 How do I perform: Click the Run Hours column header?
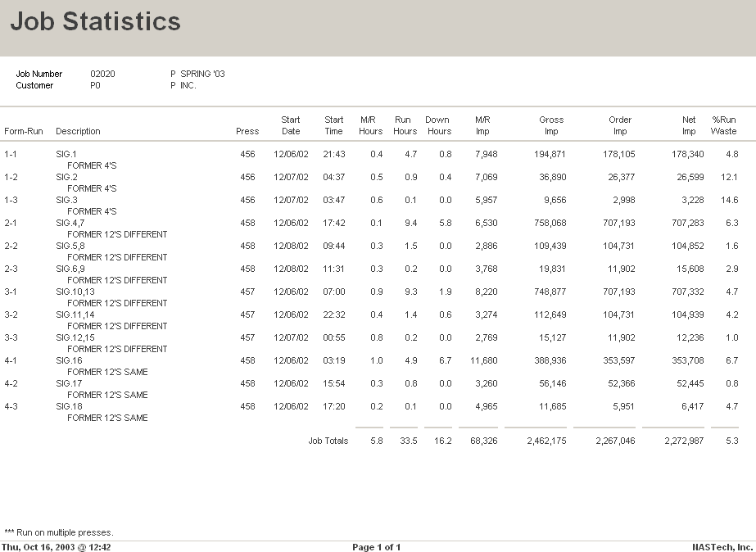(405, 125)
